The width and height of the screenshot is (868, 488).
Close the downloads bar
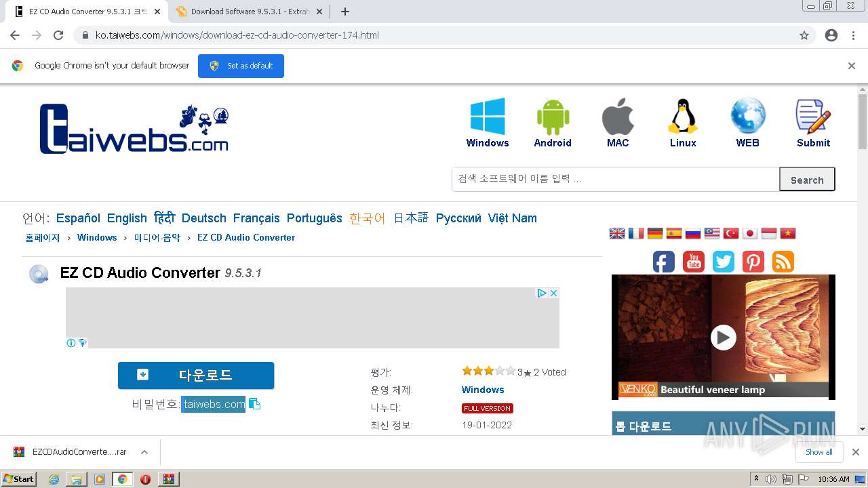click(x=856, y=452)
